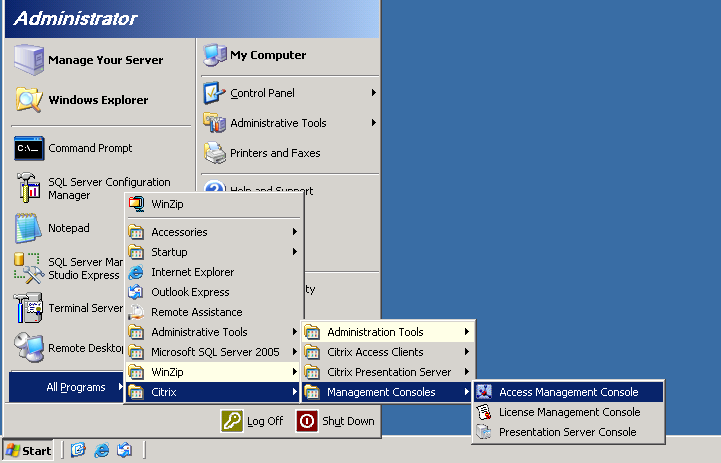The width and height of the screenshot is (721, 463).
Task: Expand the Accessories submenu arrow
Action: [x=294, y=232]
